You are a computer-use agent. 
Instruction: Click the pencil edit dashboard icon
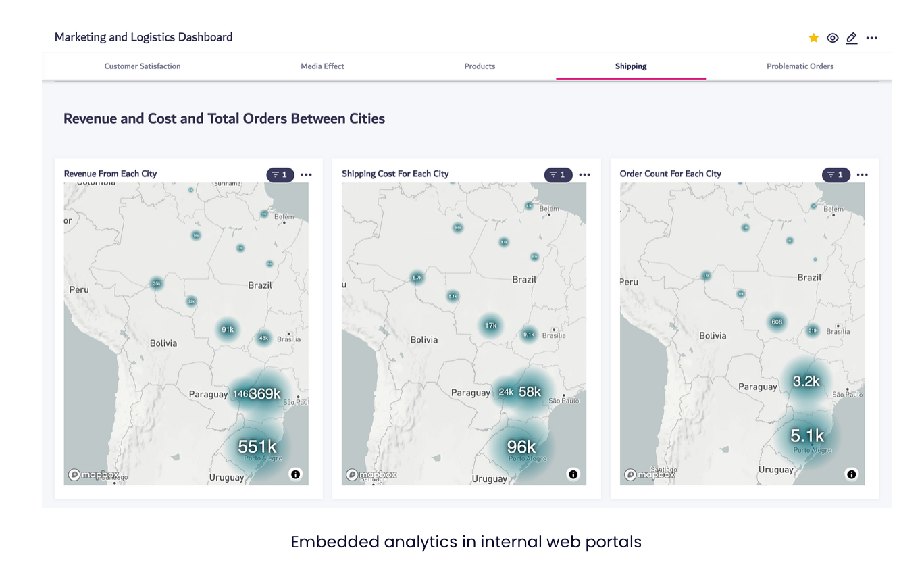coord(852,38)
